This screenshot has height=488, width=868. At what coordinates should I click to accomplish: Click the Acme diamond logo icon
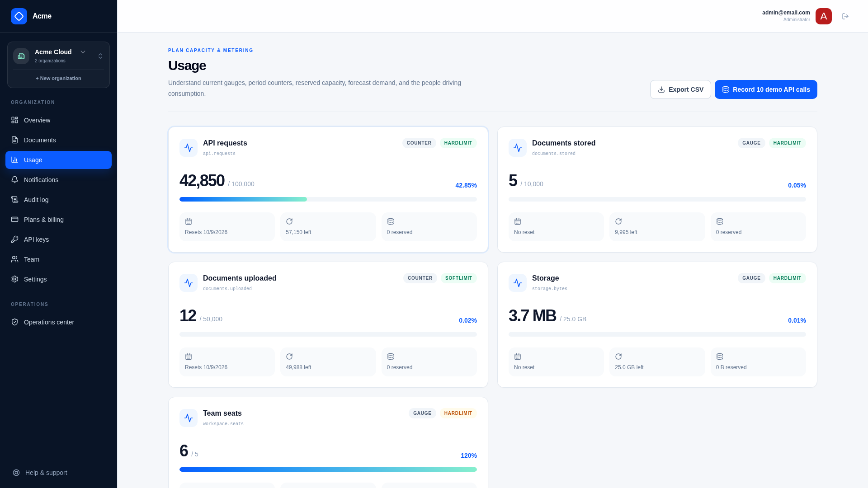[x=19, y=16]
